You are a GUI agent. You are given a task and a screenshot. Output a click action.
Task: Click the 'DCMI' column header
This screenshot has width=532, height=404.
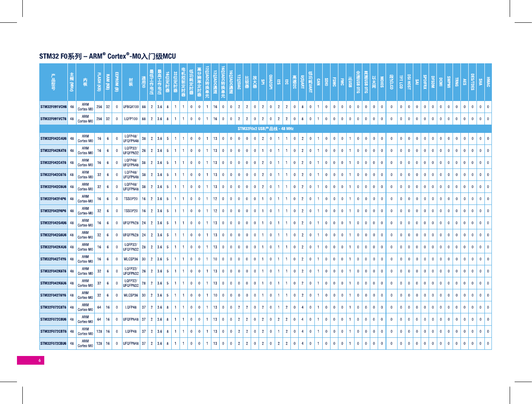(x=441, y=82)
